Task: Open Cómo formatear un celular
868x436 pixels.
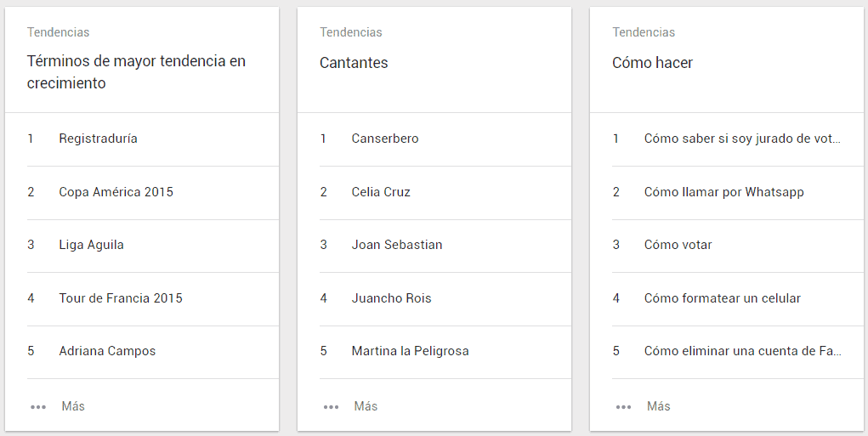Action: (722, 298)
